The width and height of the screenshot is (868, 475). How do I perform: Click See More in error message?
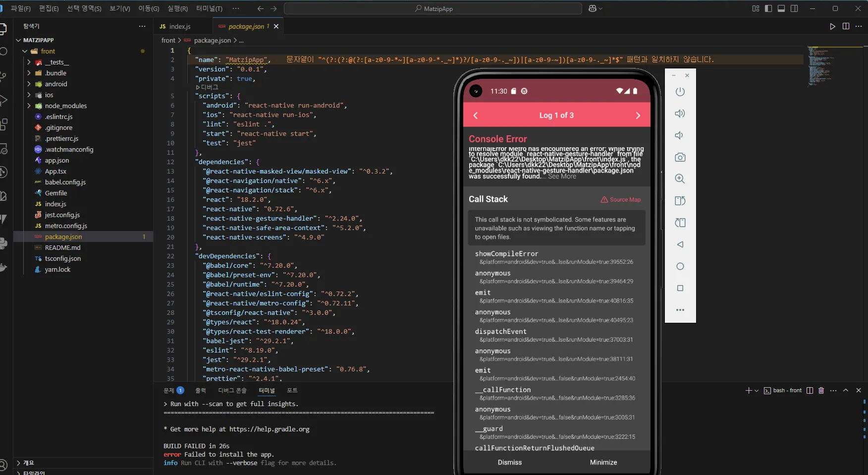pos(562,177)
